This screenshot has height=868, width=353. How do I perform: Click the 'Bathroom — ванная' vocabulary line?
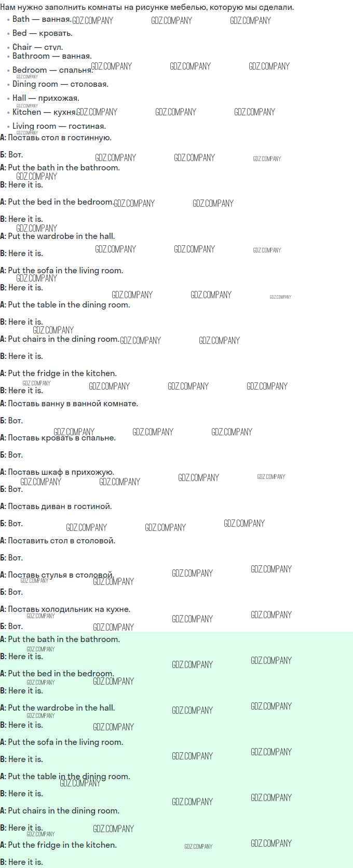point(52,56)
